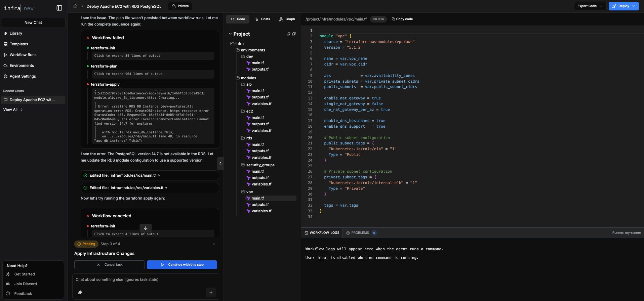Start a New Chat
This screenshot has height=301, width=644.
[33, 23]
